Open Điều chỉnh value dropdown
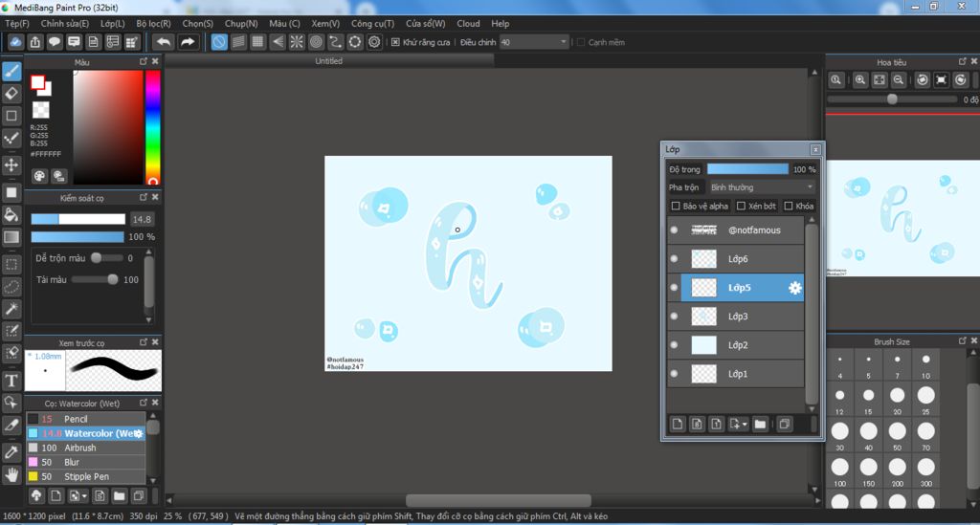This screenshot has width=980, height=525. pyautogui.click(x=534, y=42)
